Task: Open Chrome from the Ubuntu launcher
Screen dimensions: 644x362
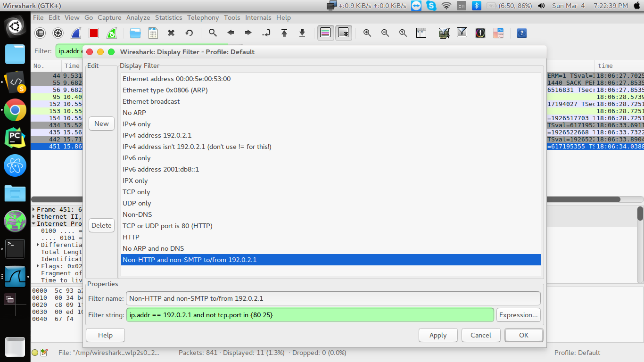Action: (x=15, y=110)
